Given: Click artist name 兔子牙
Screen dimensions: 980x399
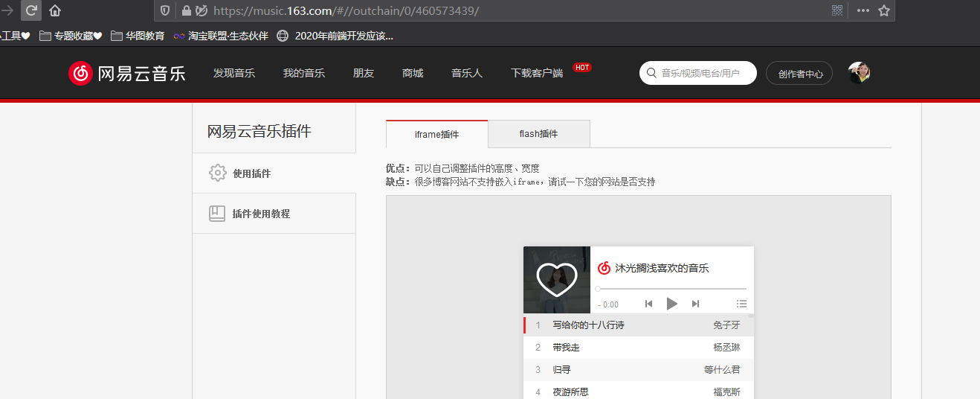Looking at the screenshot, I should coord(726,325).
